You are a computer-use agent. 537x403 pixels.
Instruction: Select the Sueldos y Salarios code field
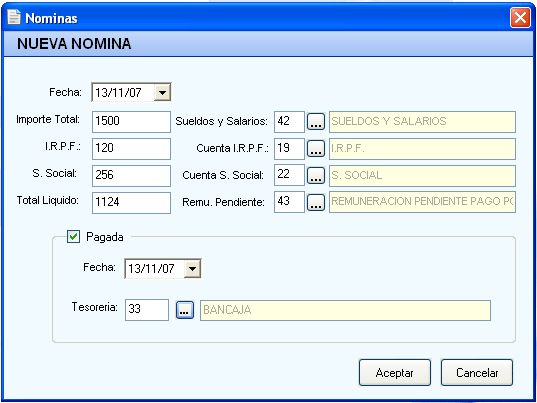289,122
